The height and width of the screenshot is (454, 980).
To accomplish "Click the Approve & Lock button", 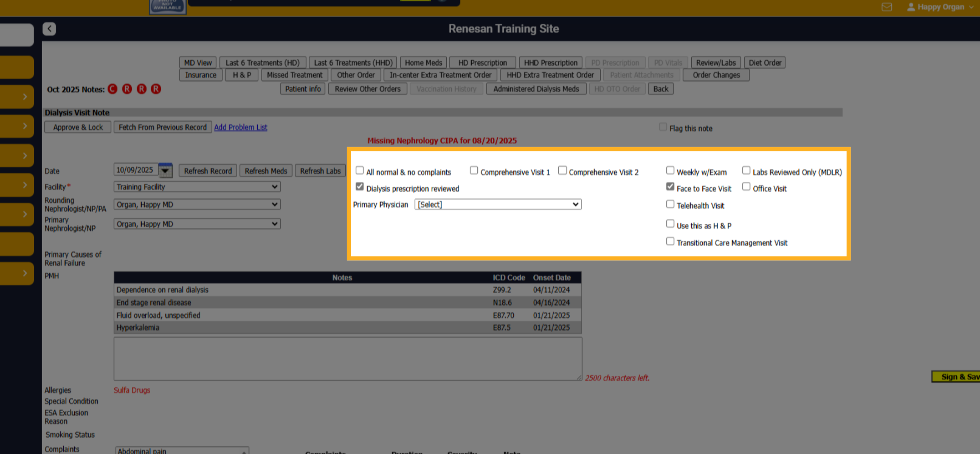I will click(78, 127).
